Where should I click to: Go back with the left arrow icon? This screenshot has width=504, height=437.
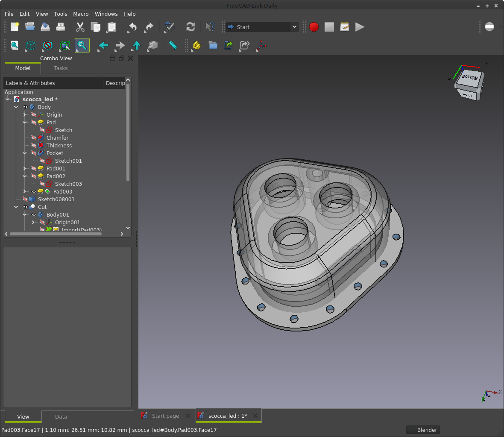[x=103, y=46]
